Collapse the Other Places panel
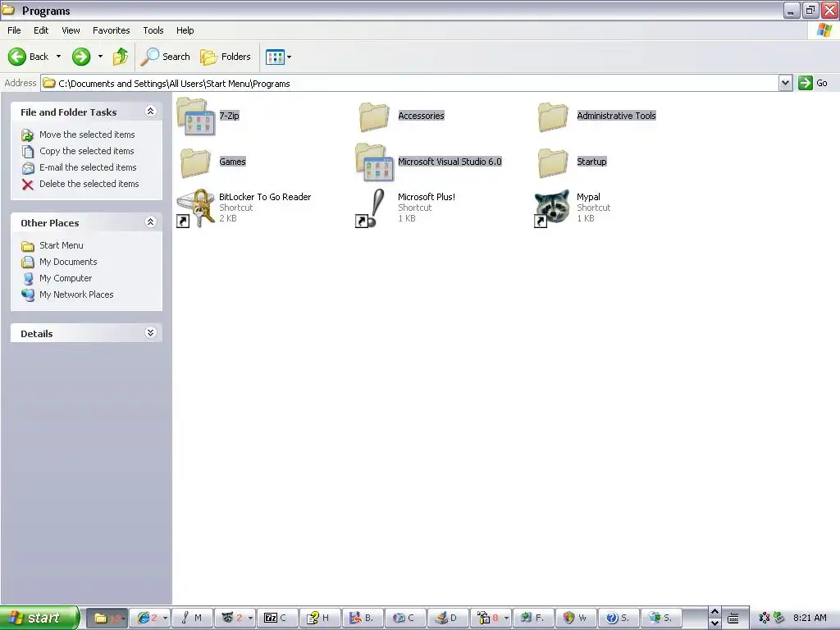 point(151,222)
